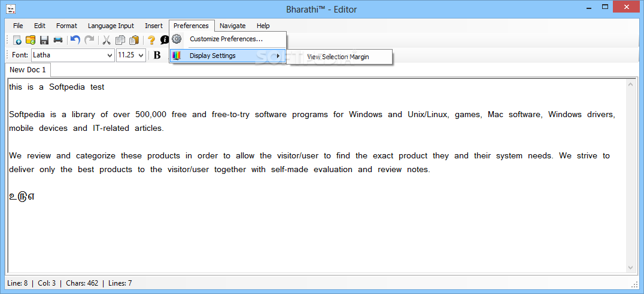Click the 'Line: 8' status bar entry

pyautogui.click(x=18, y=283)
